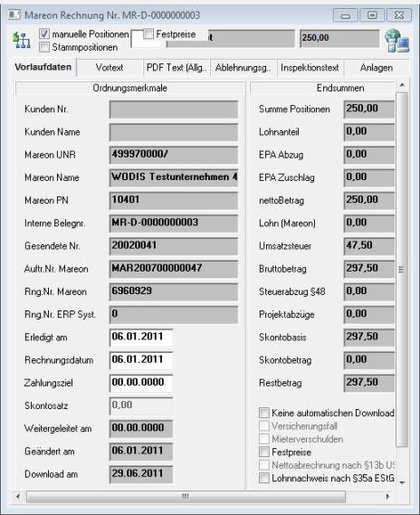Click the vertical scrollbar down arrow
Screen dimensions: 420x515
point(402,482)
